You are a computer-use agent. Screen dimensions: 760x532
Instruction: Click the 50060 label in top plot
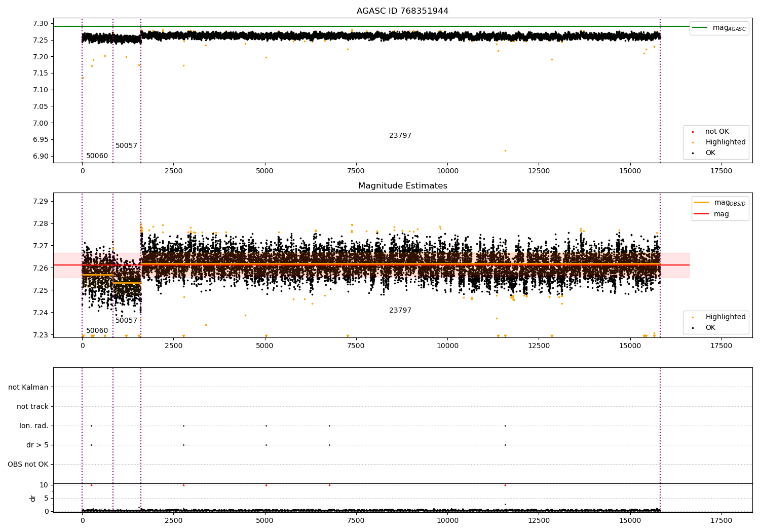click(x=97, y=156)
